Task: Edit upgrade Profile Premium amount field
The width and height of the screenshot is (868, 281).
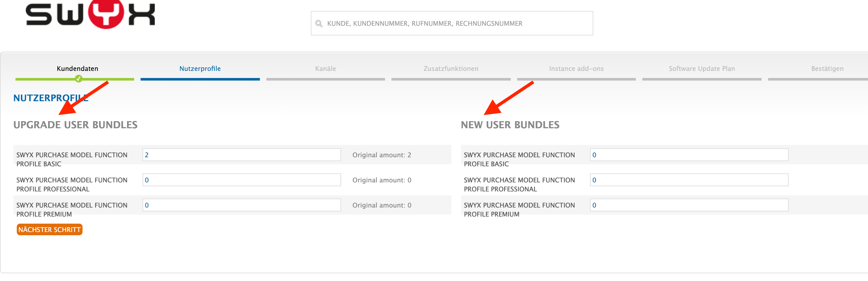Action: 241,205
